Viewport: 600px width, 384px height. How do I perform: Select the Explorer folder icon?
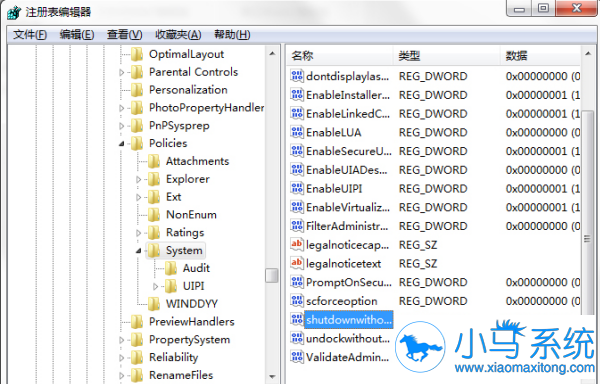click(153, 179)
